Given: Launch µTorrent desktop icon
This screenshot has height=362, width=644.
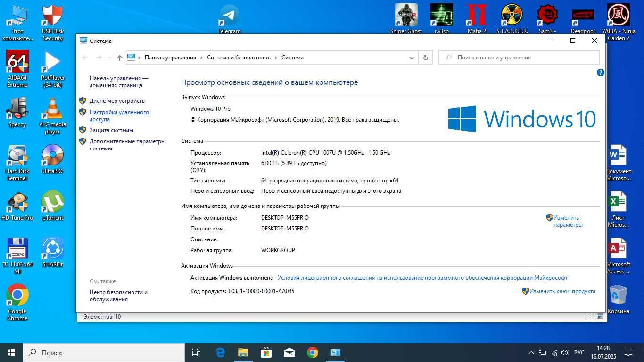Looking at the screenshot, I should pyautogui.click(x=53, y=206).
